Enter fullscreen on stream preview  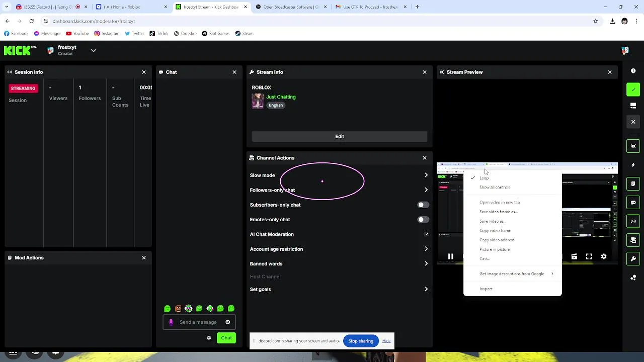589,256
